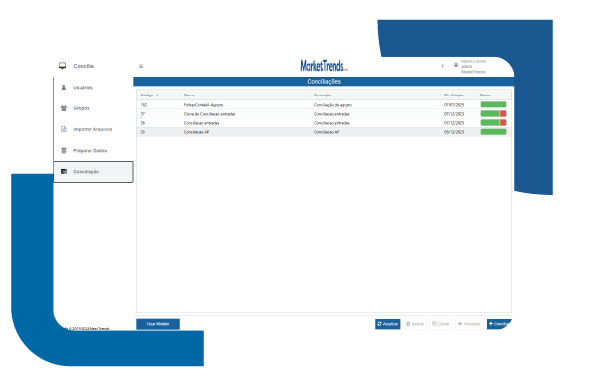Toggle the hamburger menu icon
This screenshot has width=589, height=382.
click(141, 66)
